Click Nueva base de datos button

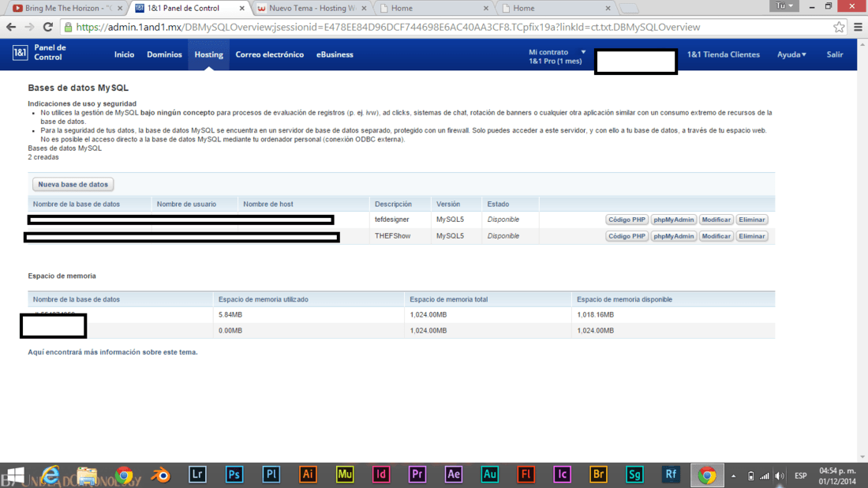click(73, 185)
